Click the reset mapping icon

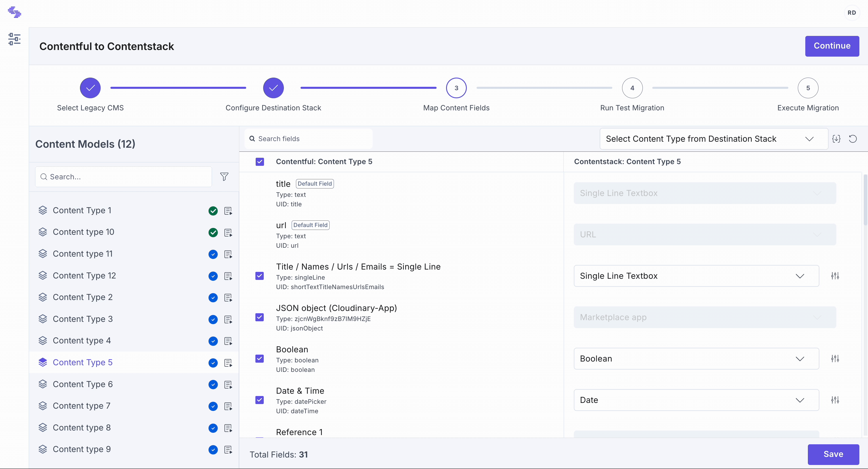tap(852, 139)
